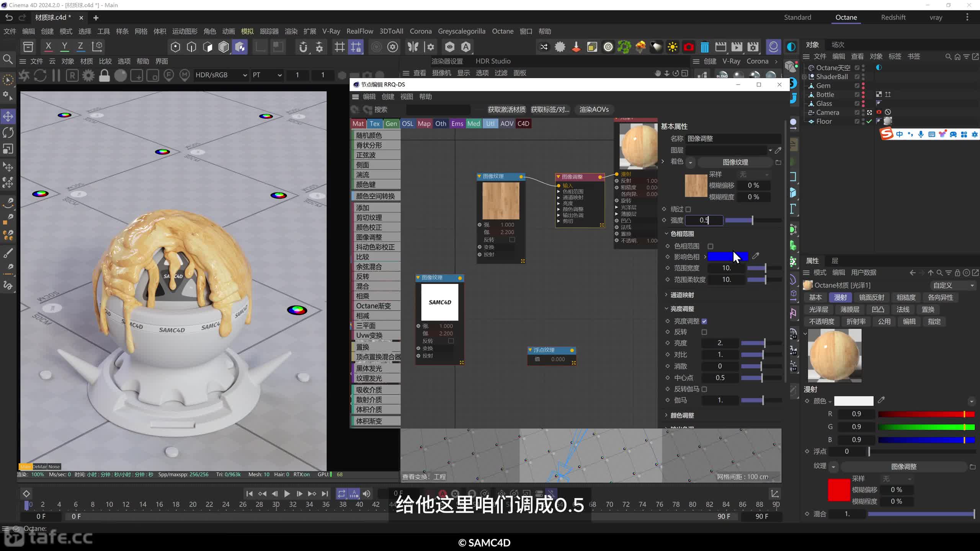Select the Scale tool in left toolbar
The image size is (980, 551).
(x=8, y=149)
